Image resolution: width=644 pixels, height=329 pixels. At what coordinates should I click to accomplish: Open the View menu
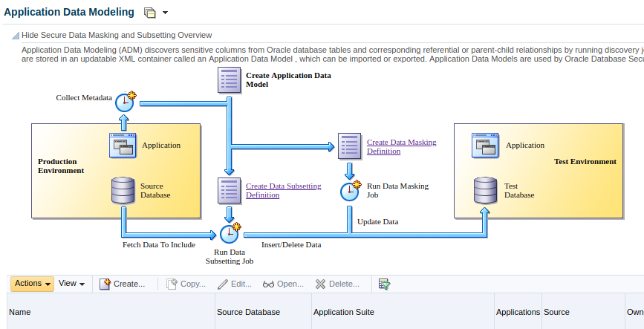click(x=71, y=284)
